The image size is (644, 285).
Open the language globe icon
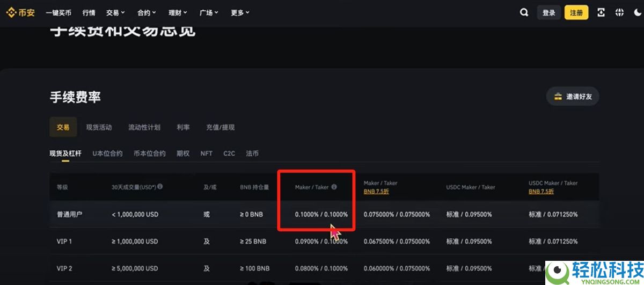tap(620, 12)
